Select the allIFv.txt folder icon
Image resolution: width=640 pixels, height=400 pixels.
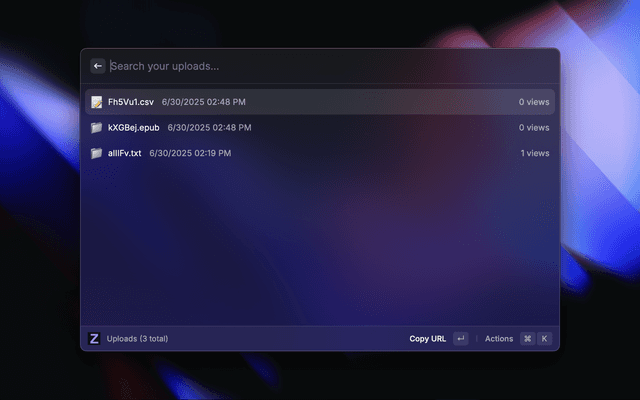point(97,153)
